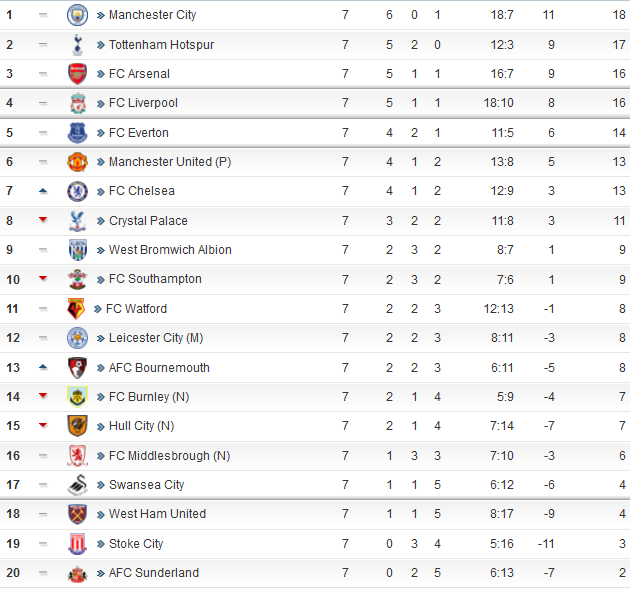The width and height of the screenshot is (630, 589).
Task: Open the AFC Bournemouth team link
Action: tap(159, 368)
